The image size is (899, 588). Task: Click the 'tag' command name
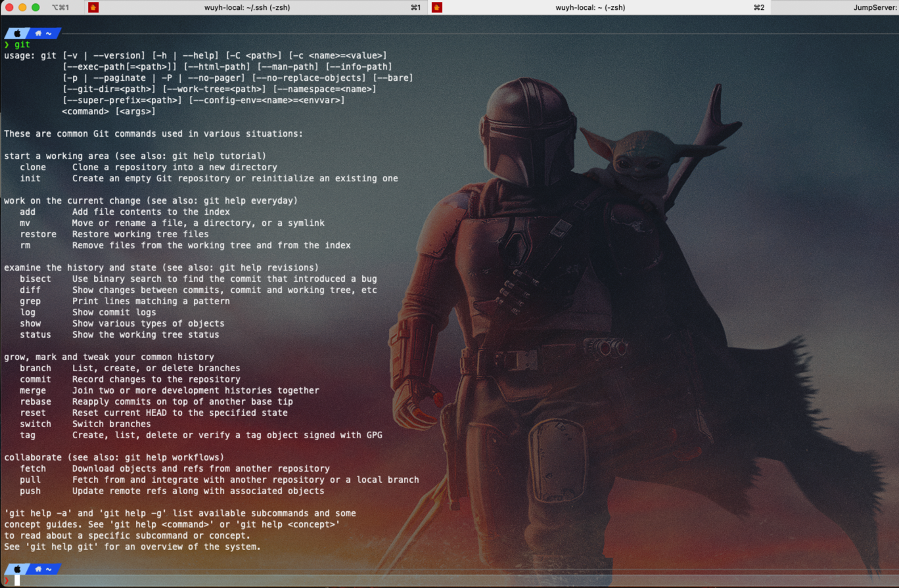[x=28, y=436]
